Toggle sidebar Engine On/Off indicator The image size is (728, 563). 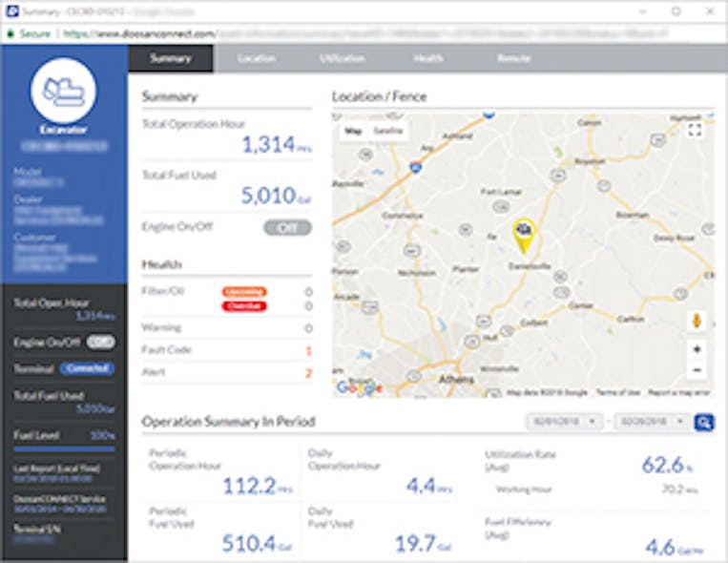tap(100, 342)
